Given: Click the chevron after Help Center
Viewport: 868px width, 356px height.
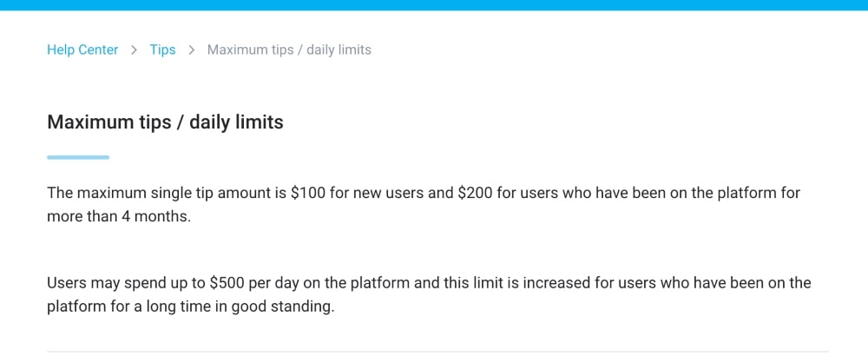Looking at the screenshot, I should [134, 50].
